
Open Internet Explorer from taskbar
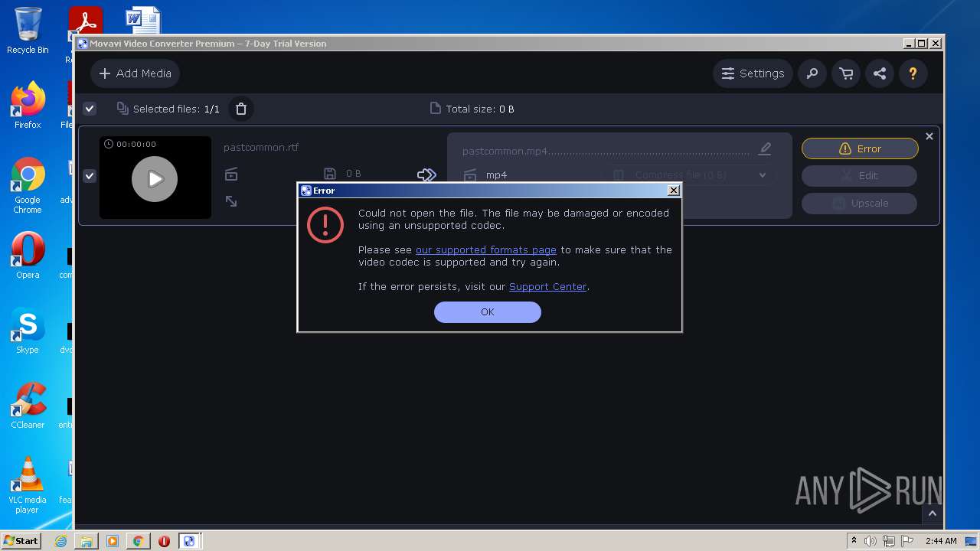click(60, 541)
